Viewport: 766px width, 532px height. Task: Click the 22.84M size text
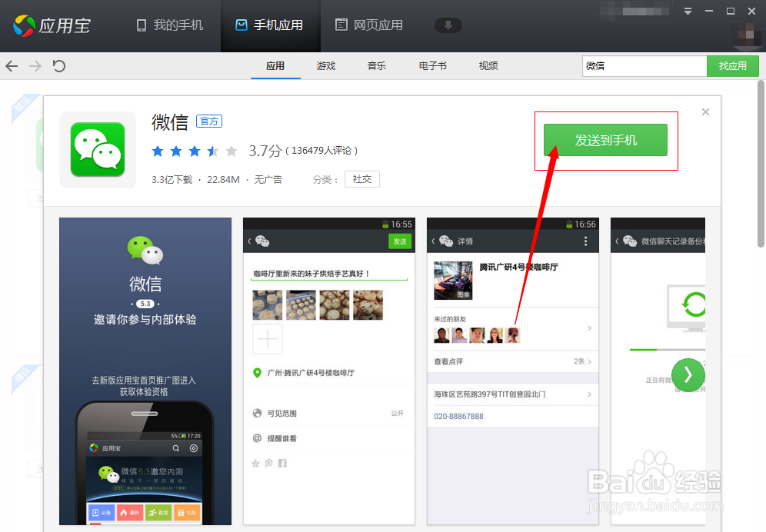click(x=223, y=179)
